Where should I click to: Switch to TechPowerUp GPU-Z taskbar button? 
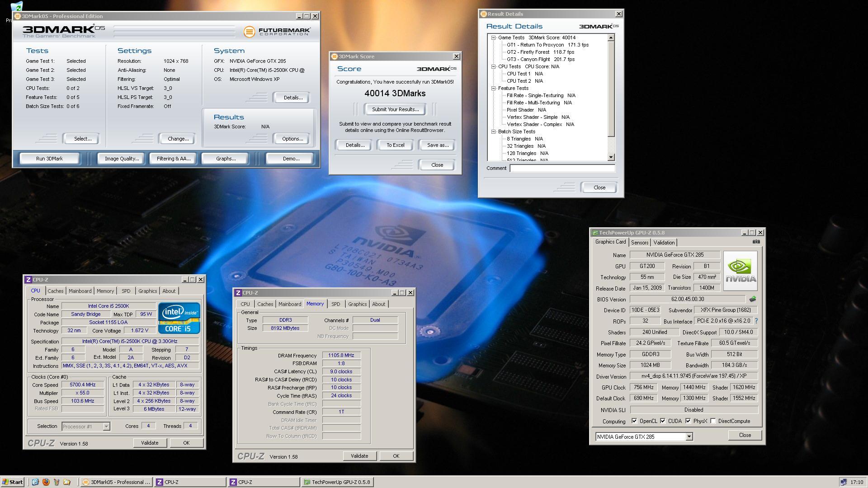click(337, 482)
